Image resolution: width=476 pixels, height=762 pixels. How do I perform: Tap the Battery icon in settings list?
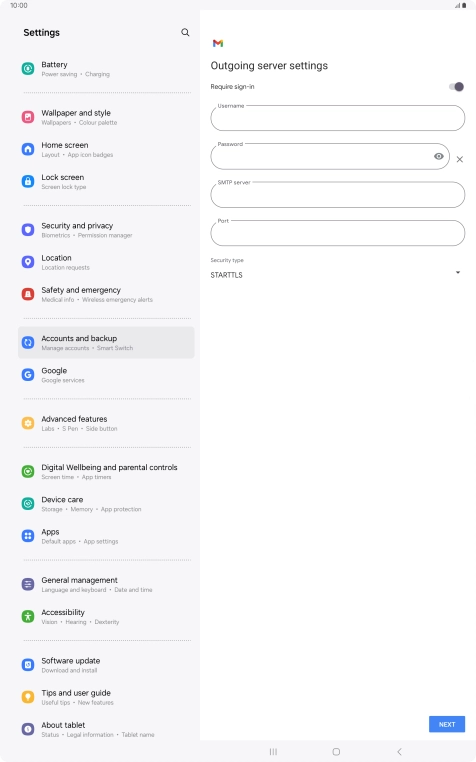click(x=28, y=69)
